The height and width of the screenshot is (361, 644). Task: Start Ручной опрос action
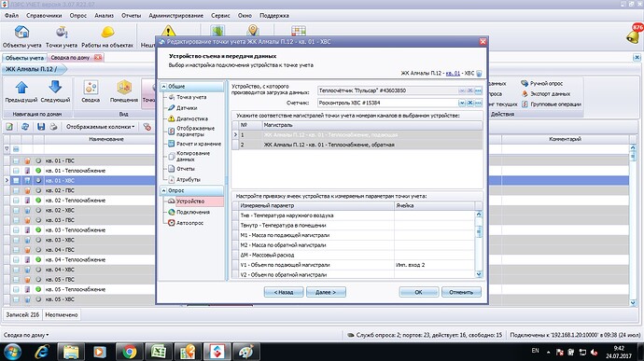pyautogui.click(x=541, y=83)
